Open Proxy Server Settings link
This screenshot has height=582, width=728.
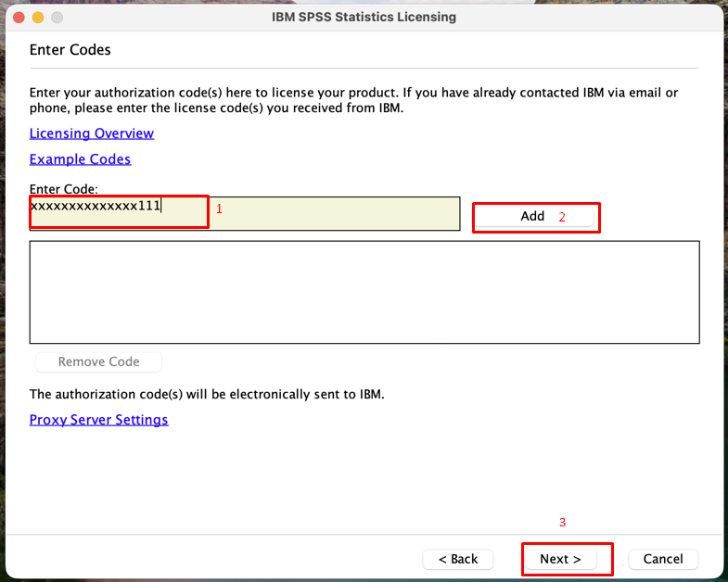pos(98,420)
